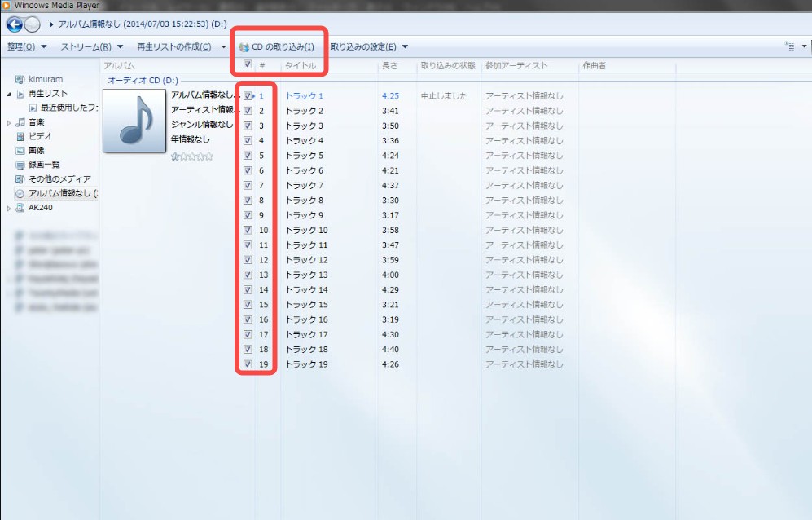Select ビデオ in the navigation pane

pos(41,136)
